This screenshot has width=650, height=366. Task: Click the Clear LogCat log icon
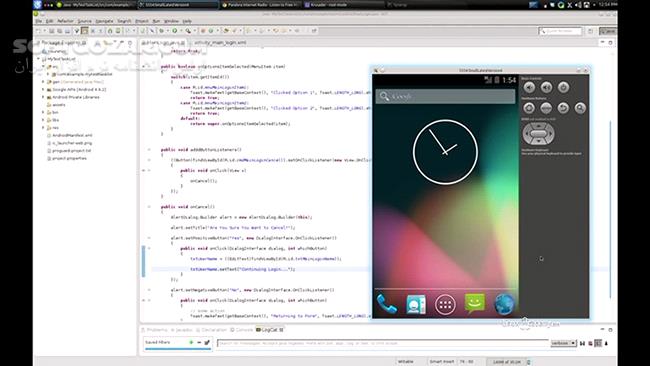tap(590, 343)
